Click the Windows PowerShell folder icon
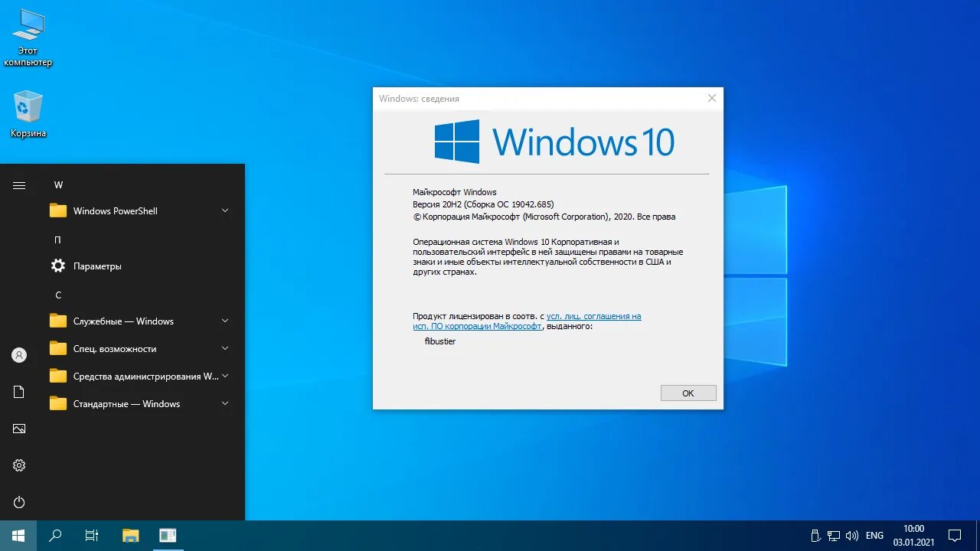The height and width of the screenshot is (551, 980). tap(58, 210)
